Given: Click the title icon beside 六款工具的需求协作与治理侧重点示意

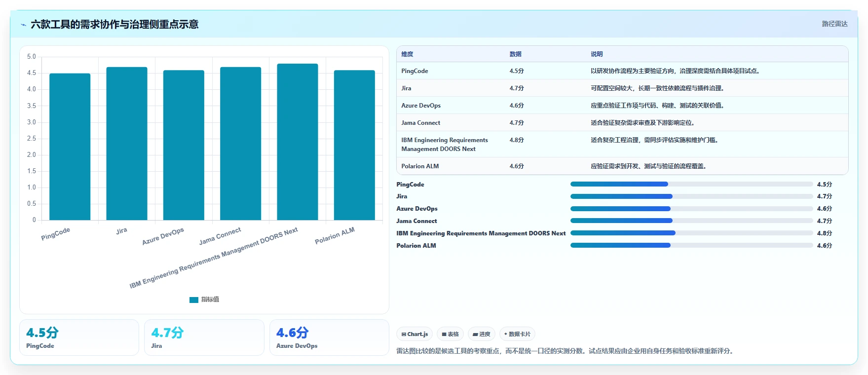Looking at the screenshot, I should click(x=23, y=25).
